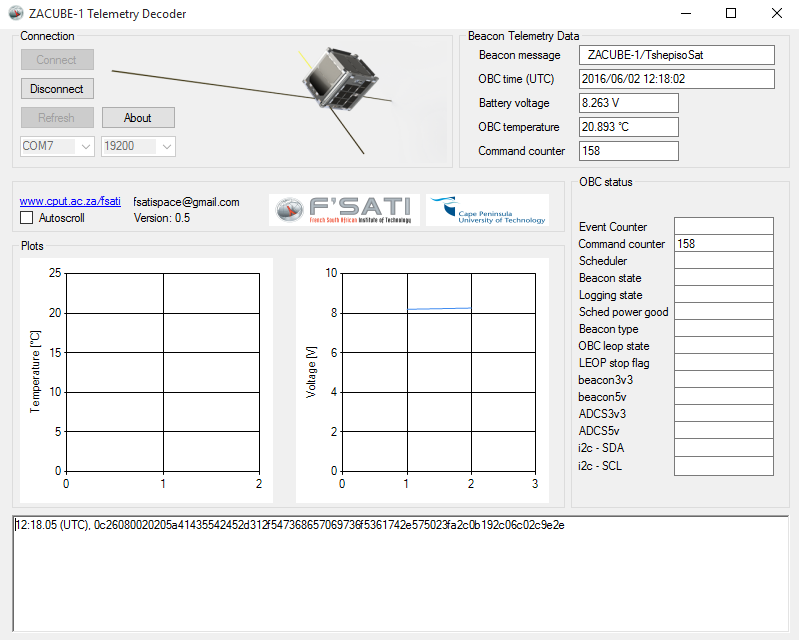The height and width of the screenshot is (640, 799).
Task: Click the Beacon state field
Action: point(724,278)
